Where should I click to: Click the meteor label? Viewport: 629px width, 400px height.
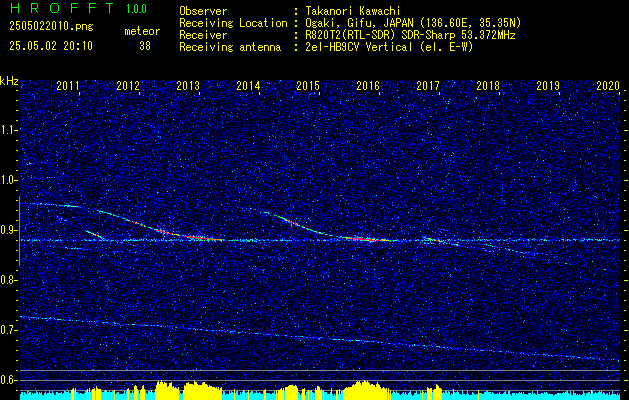(142, 31)
